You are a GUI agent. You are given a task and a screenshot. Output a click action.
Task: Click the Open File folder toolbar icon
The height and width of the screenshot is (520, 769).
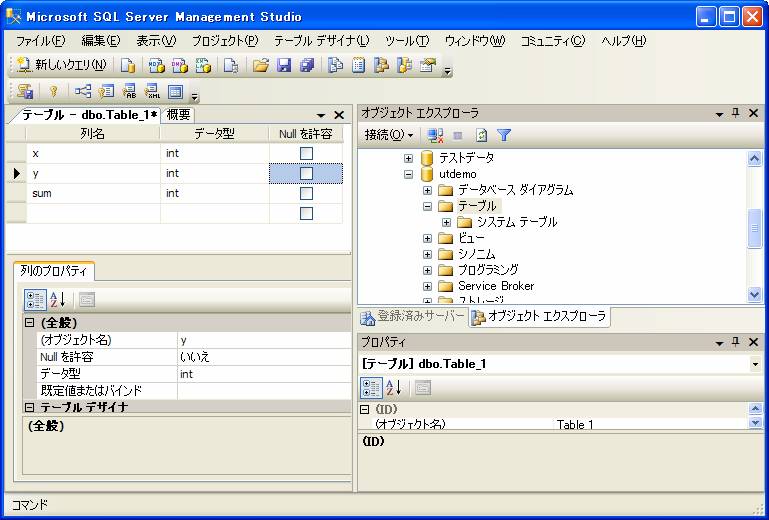point(261,66)
